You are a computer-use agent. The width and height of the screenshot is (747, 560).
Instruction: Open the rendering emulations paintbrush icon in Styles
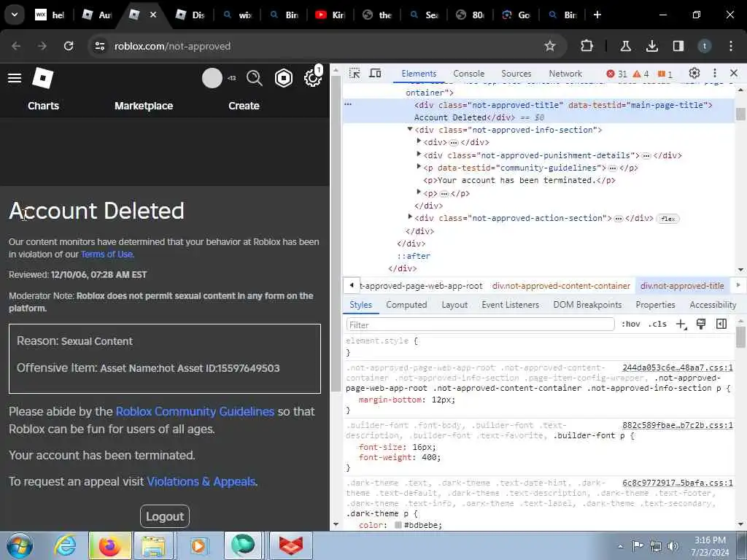[x=701, y=324]
